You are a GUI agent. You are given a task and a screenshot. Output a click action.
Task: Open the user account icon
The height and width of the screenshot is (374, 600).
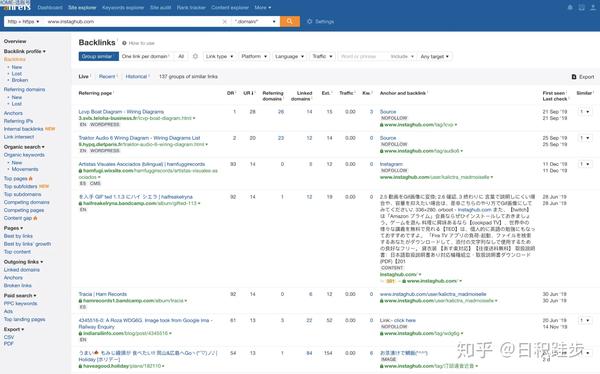pyautogui.click(x=593, y=7)
